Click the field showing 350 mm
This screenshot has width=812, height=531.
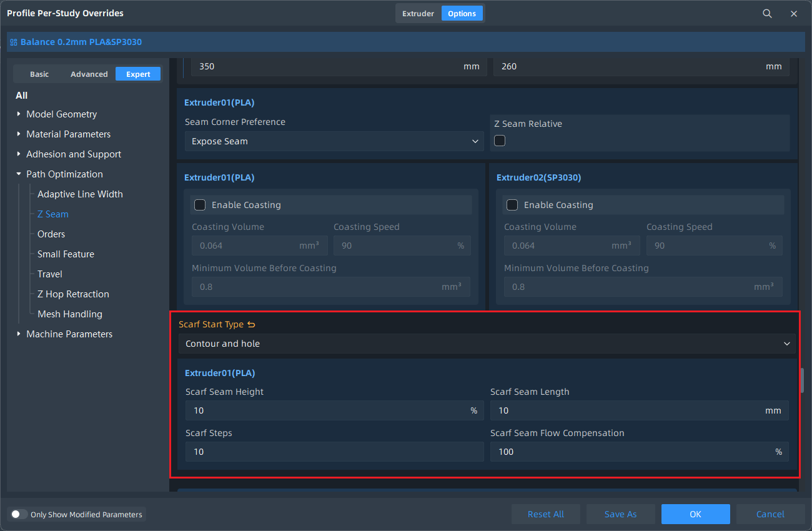click(338, 66)
